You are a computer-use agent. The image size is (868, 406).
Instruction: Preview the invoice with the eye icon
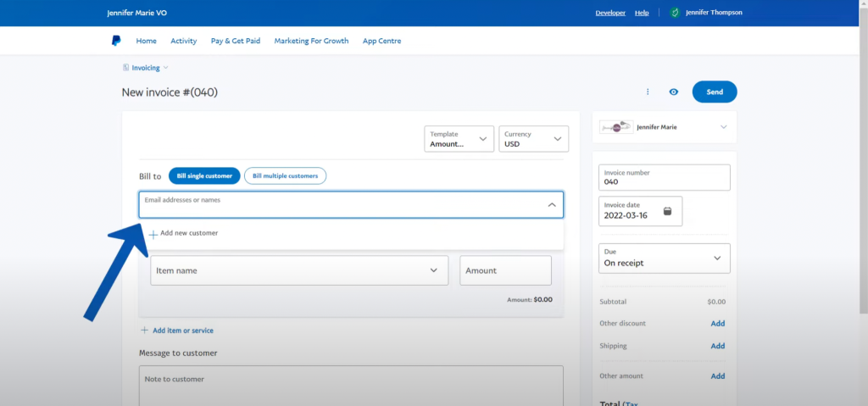tap(673, 92)
